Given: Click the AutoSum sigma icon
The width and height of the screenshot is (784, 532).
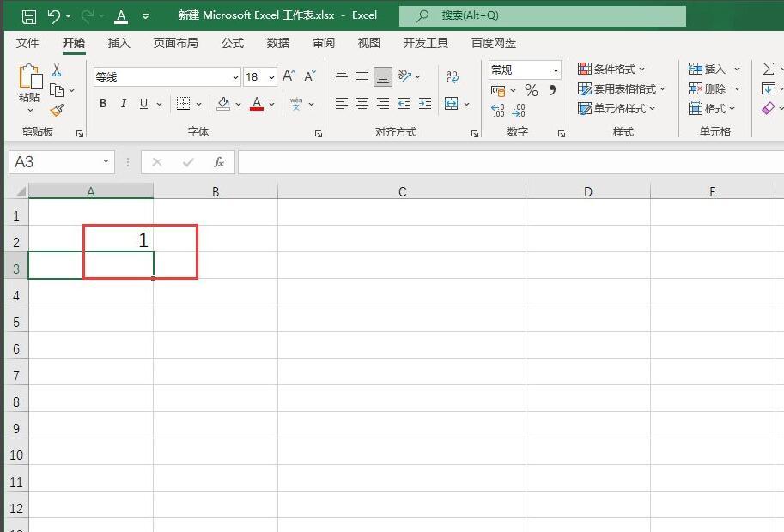Looking at the screenshot, I should click(769, 69).
